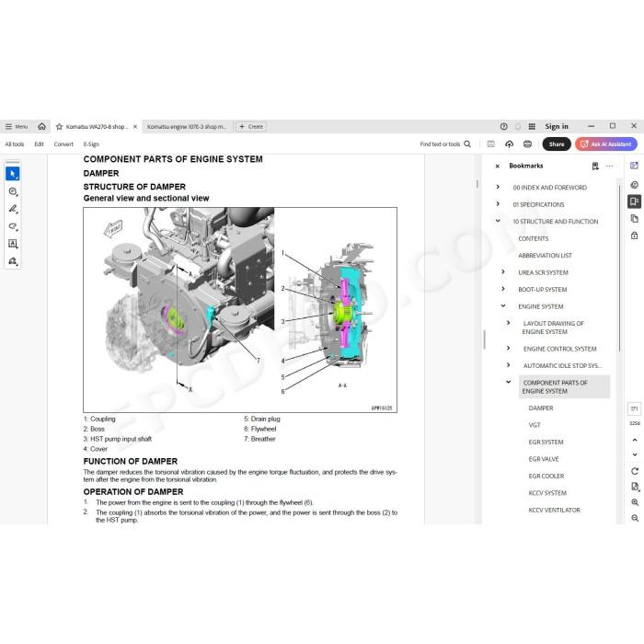This screenshot has height=644, width=644.
Task: Click the document page vertical scrollbar handle
Action: tap(477, 184)
